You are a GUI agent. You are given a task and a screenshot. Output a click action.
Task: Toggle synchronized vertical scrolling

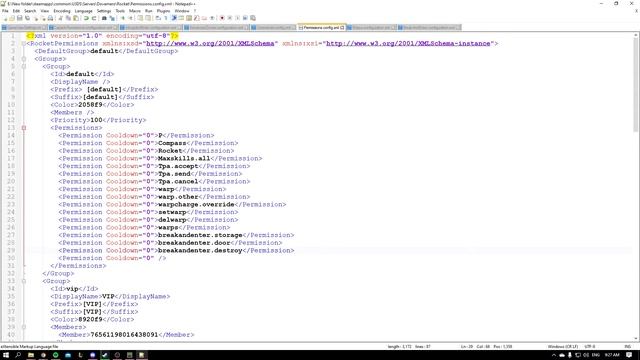pyautogui.click(x=140, y=18)
